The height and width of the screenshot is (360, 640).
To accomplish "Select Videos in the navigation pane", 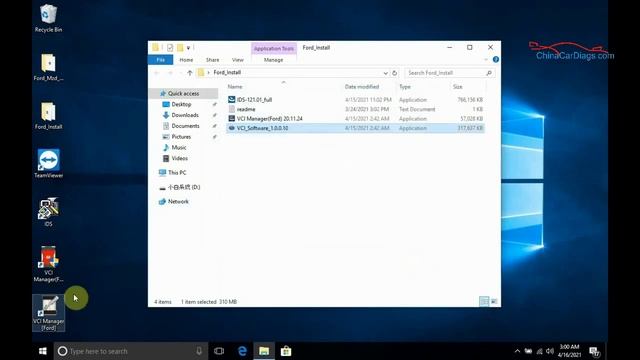I will [x=180, y=158].
